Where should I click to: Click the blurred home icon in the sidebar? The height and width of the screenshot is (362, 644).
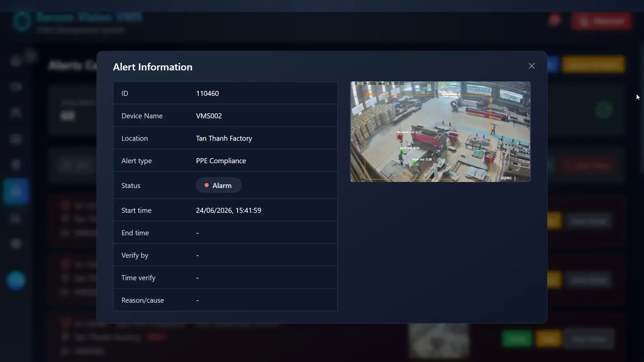[x=16, y=61]
